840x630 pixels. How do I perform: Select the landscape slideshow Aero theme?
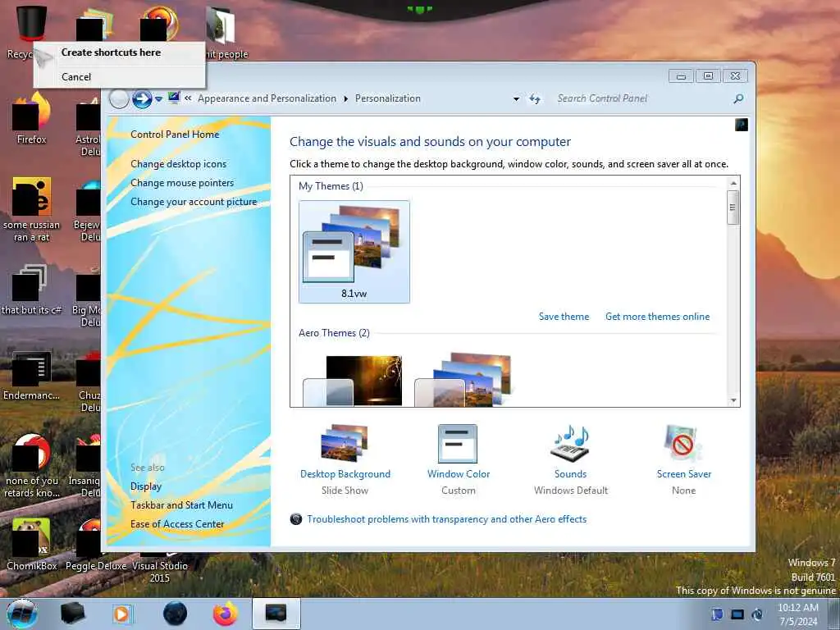coord(464,380)
